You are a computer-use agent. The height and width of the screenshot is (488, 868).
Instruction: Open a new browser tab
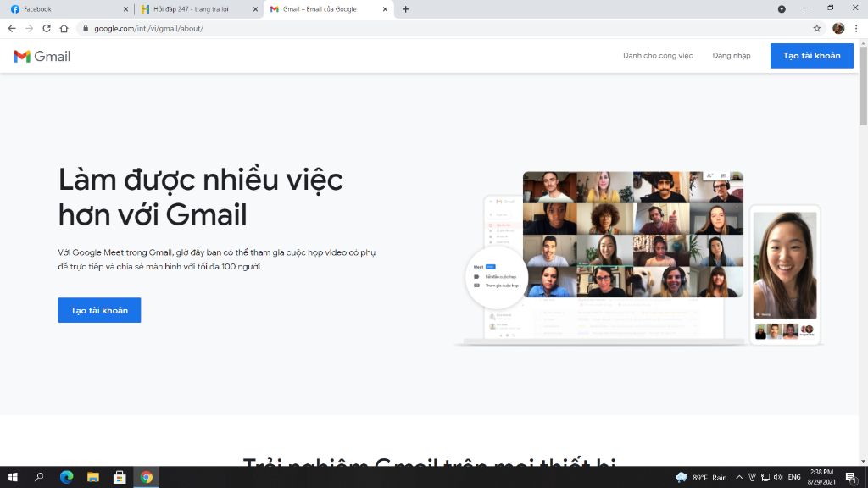tap(406, 8)
